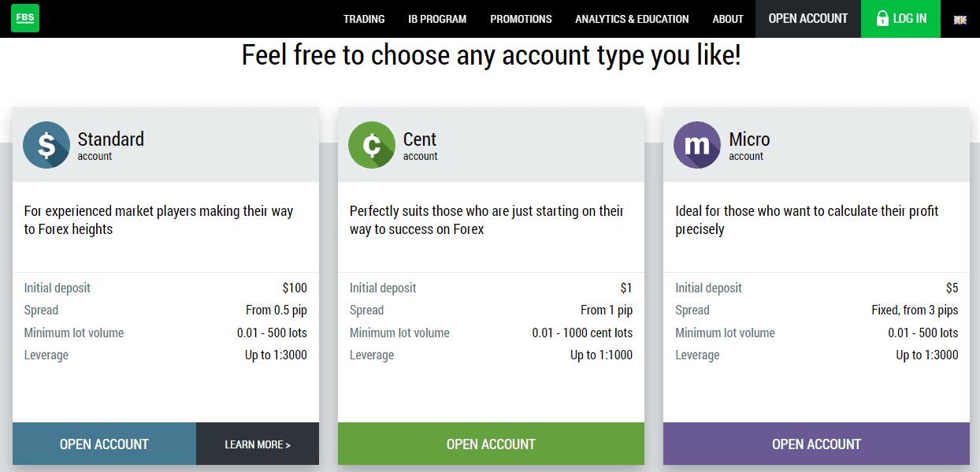Open the Trading menu
Screen dimensions: 980x472
[364, 19]
